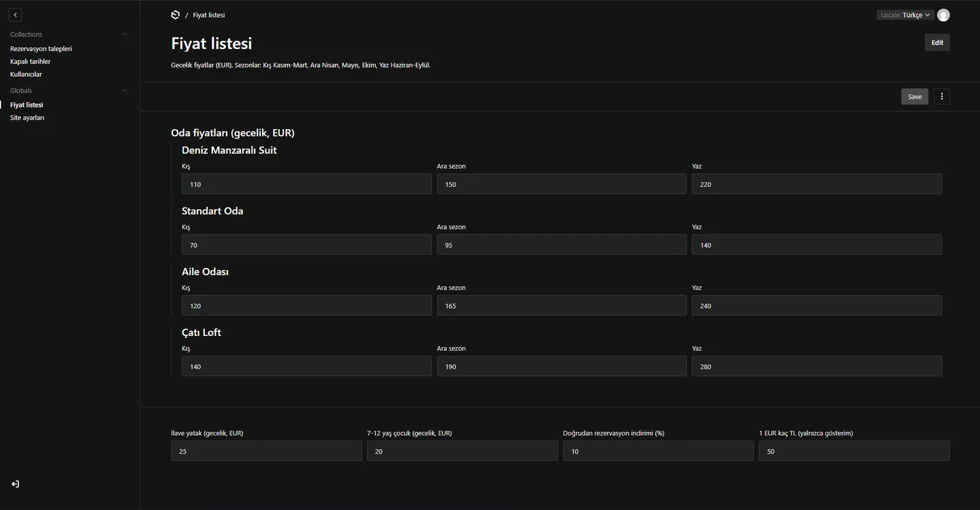
Task: Collapse the Collections group chevron
Action: coord(124,34)
